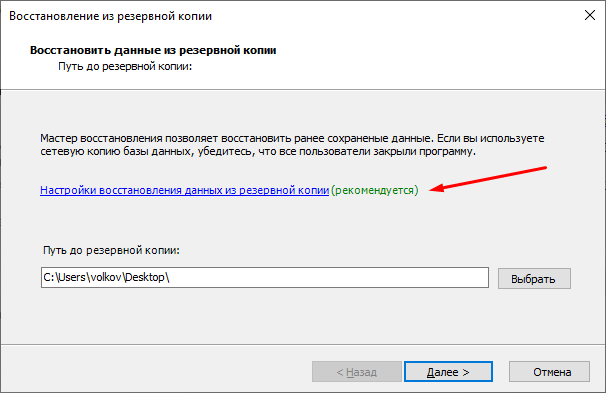609x396 pixels.
Task: Cancel the wizard with Отмена
Action: click(549, 372)
